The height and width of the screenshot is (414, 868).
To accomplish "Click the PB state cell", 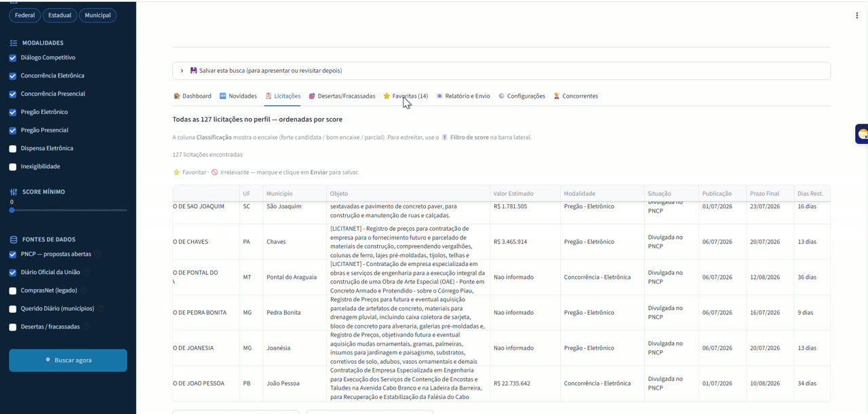I will (252, 383).
